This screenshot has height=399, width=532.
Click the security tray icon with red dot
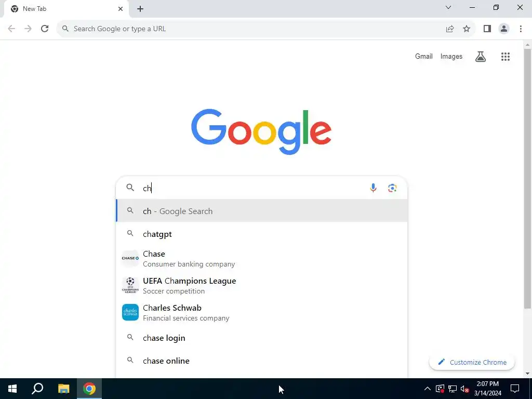(x=440, y=389)
